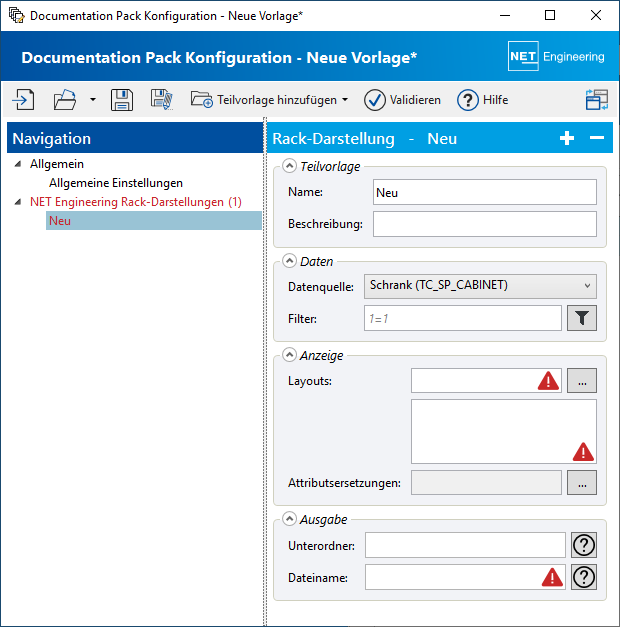The image size is (620, 627).
Task: Select the Neu item in the navigation tree
Action: (154, 221)
